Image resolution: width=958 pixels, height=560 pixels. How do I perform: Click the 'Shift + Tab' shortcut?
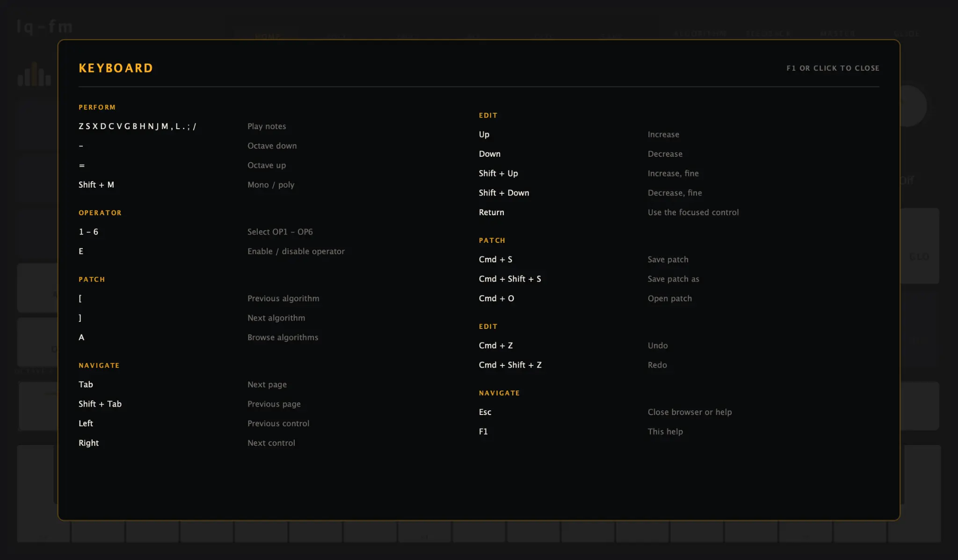pos(100,404)
